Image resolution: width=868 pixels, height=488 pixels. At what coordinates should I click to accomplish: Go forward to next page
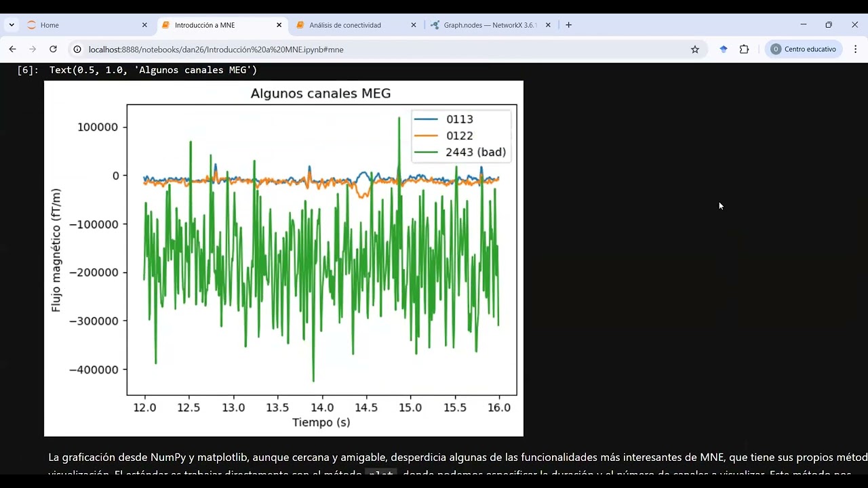point(33,49)
